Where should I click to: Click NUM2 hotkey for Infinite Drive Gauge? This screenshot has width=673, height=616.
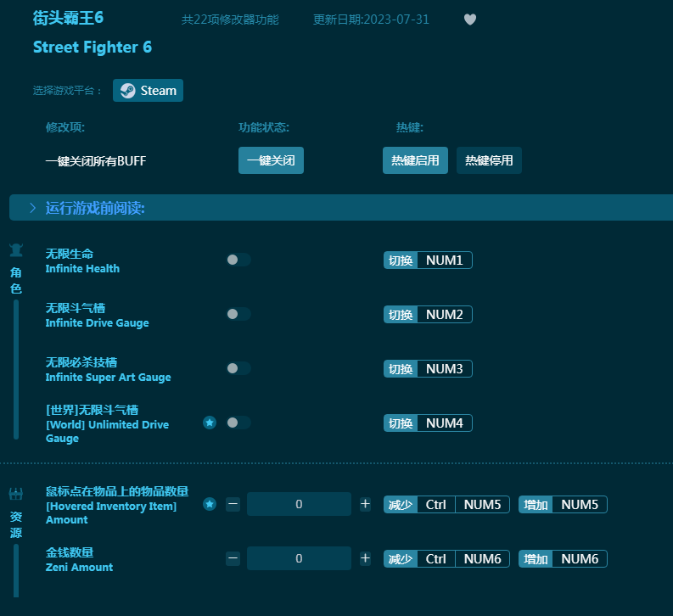428,315
